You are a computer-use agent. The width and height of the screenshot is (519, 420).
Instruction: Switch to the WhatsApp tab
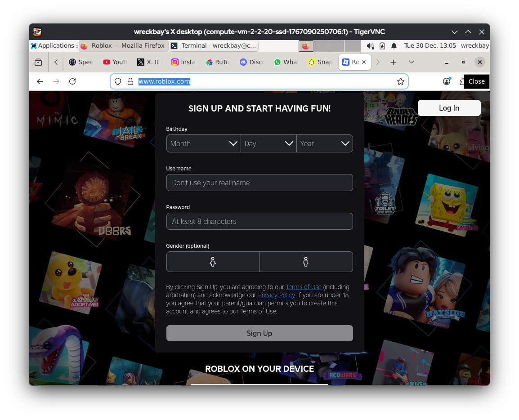(286, 62)
